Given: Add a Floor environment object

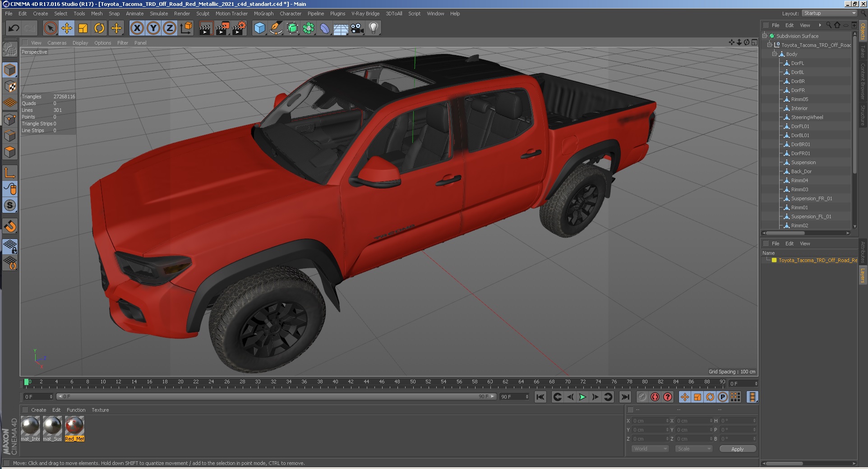Looking at the screenshot, I should [341, 28].
